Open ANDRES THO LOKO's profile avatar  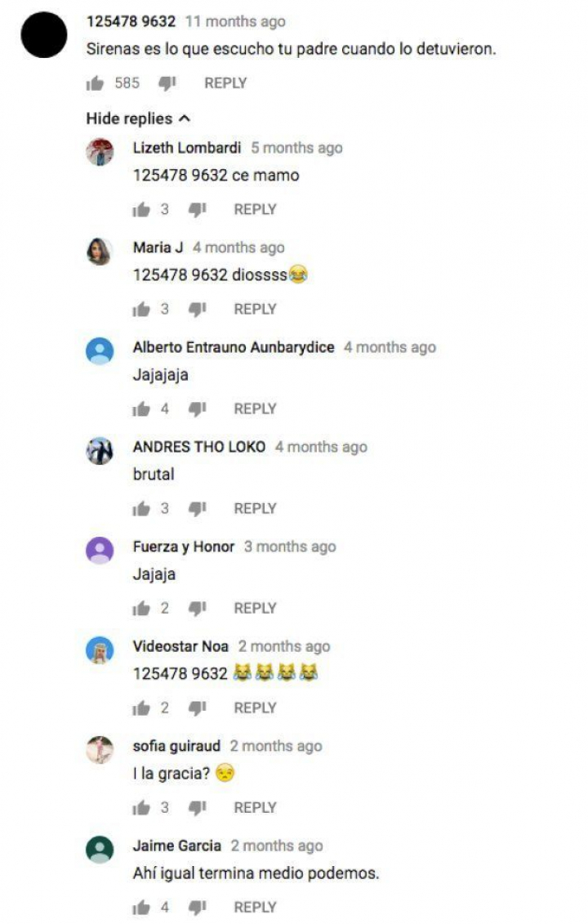[100, 451]
